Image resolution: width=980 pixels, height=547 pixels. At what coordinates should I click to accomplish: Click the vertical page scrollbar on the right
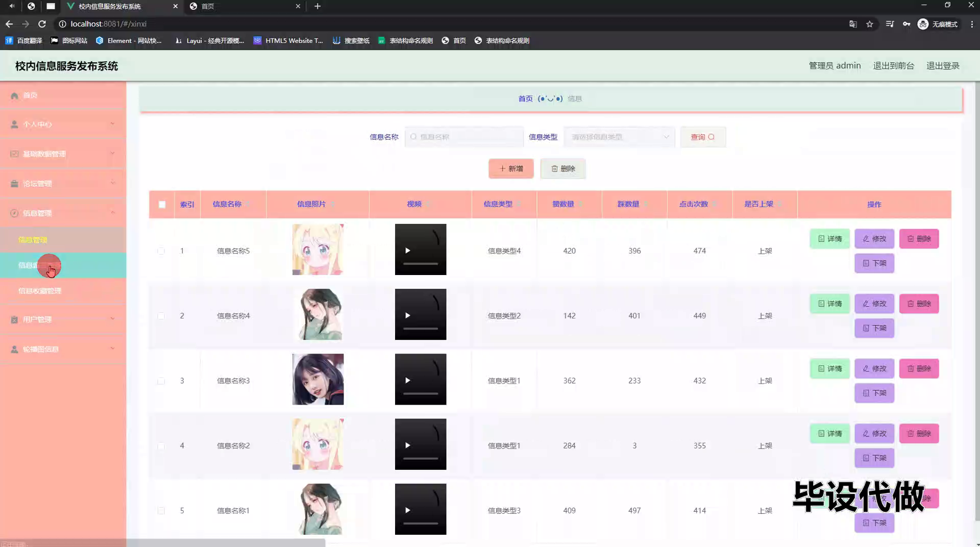tap(977, 301)
